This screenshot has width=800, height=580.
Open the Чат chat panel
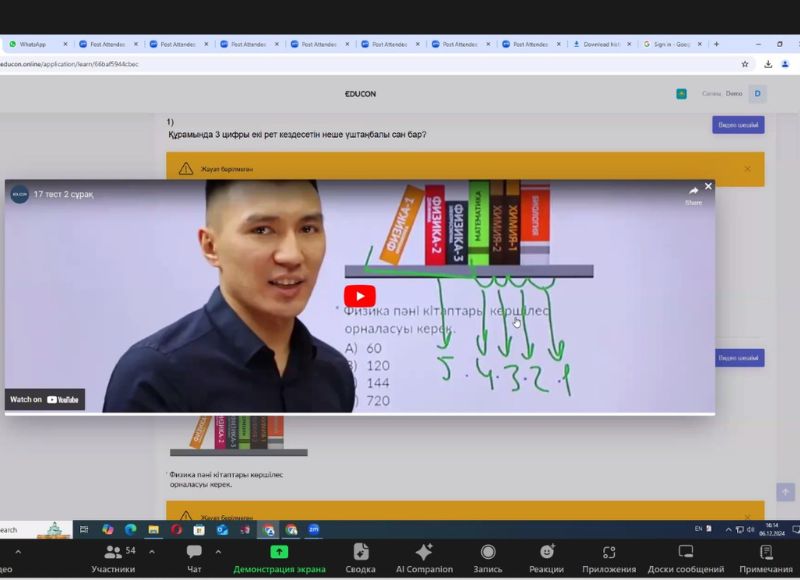194,558
